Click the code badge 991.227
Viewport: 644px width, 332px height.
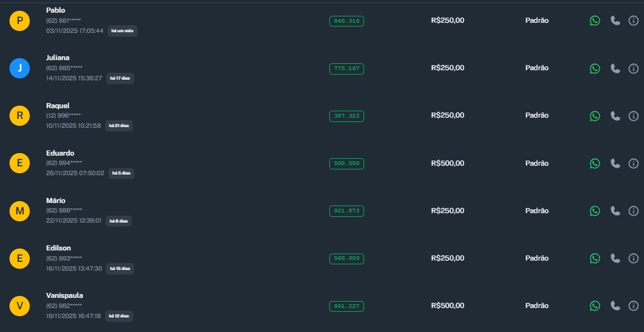coord(346,306)
